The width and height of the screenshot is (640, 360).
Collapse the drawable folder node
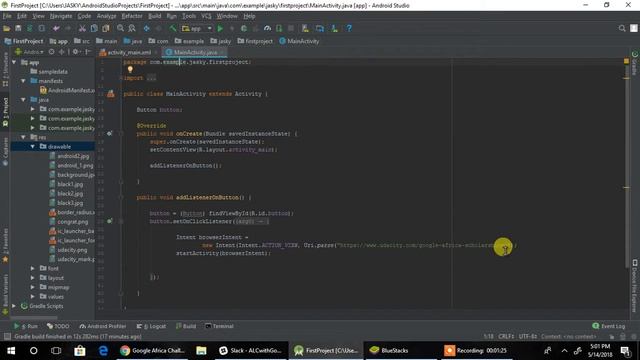point(33,147)
